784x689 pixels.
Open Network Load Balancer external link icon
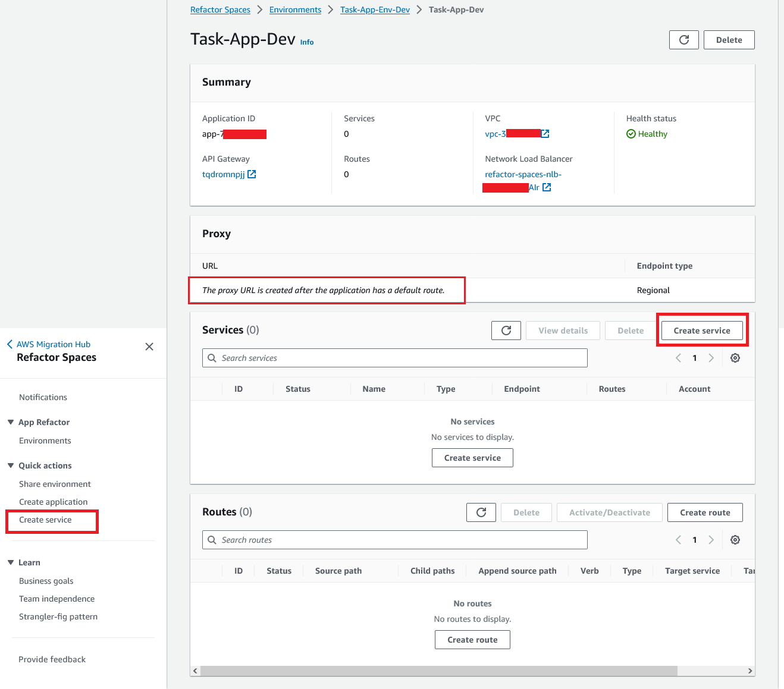point(547,187)
